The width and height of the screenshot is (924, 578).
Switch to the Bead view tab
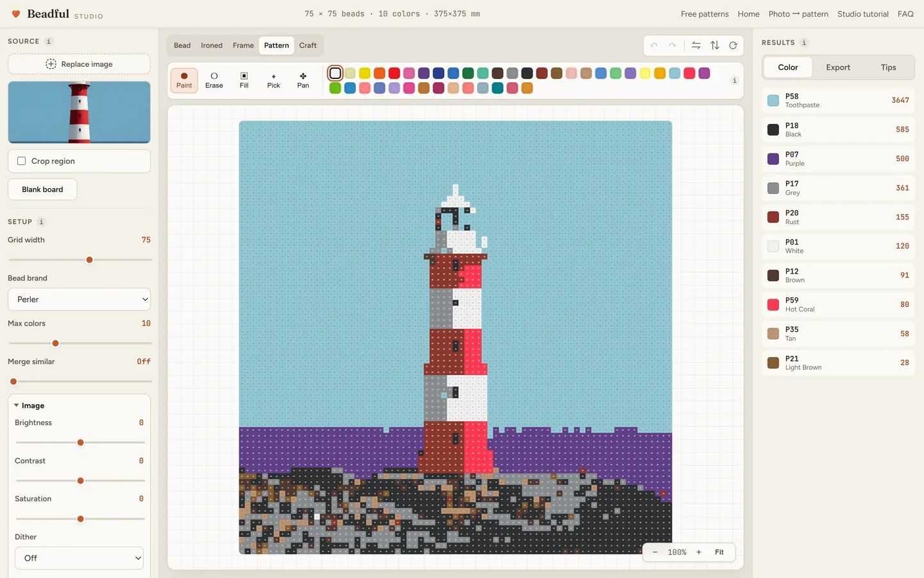pyautogui.click(x=182, y=46)
